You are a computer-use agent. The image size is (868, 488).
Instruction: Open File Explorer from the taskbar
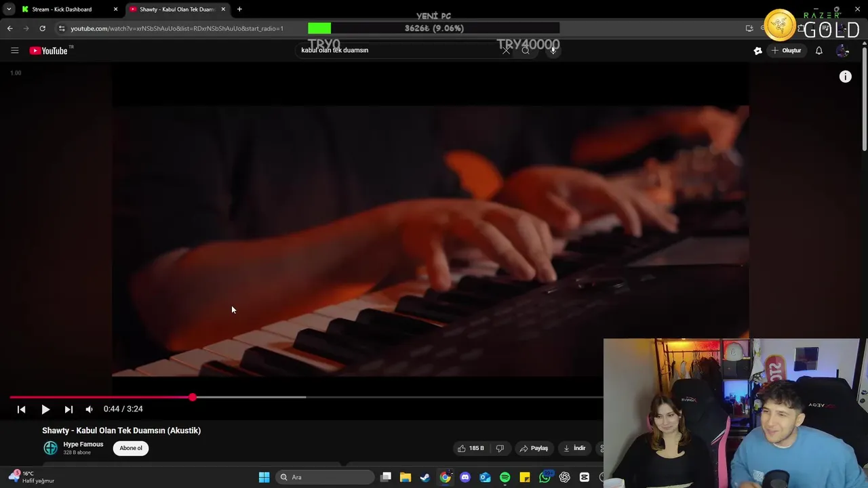point(406,477)
